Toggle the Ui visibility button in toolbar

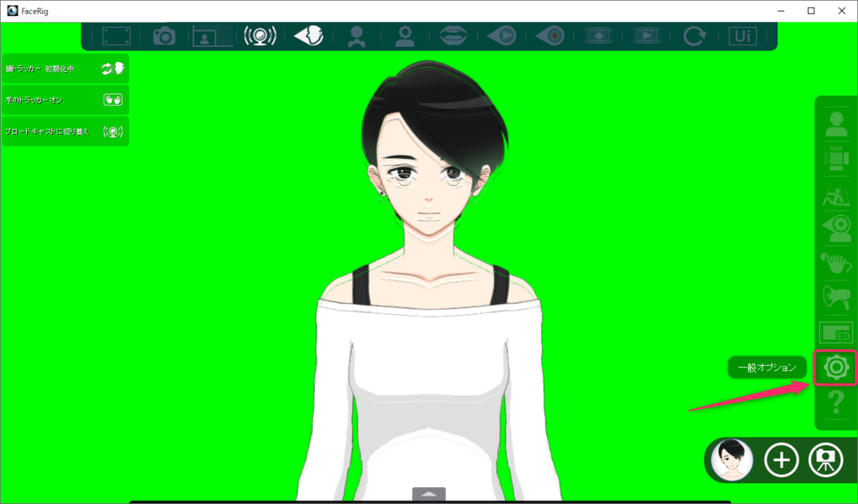pyautogui.click(x=742, y=36)
